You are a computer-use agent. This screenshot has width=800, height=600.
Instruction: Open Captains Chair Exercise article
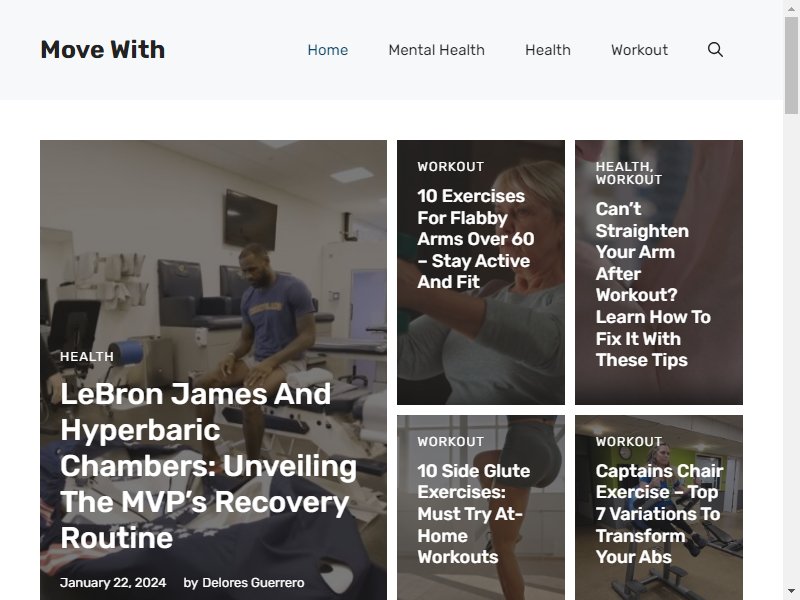659,514
